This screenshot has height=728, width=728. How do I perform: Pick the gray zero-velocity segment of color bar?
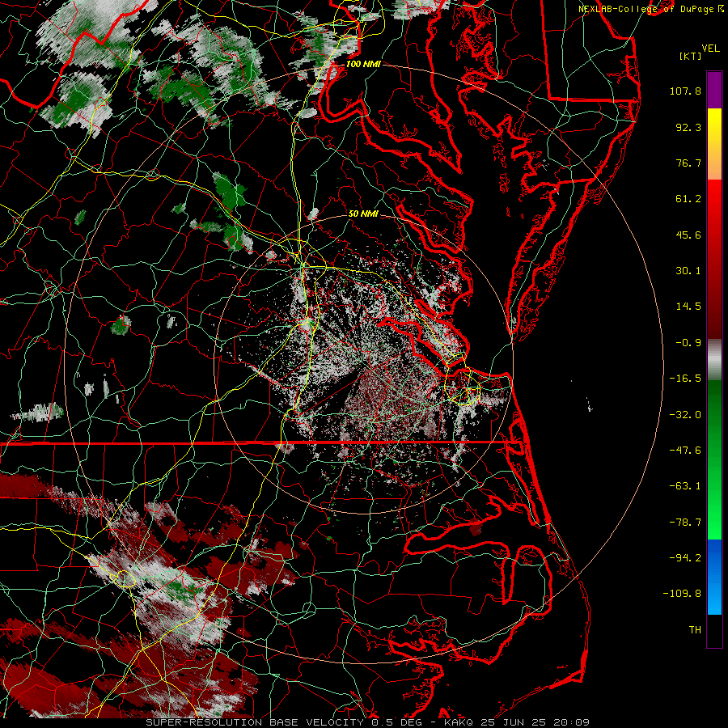click(714, 360)
